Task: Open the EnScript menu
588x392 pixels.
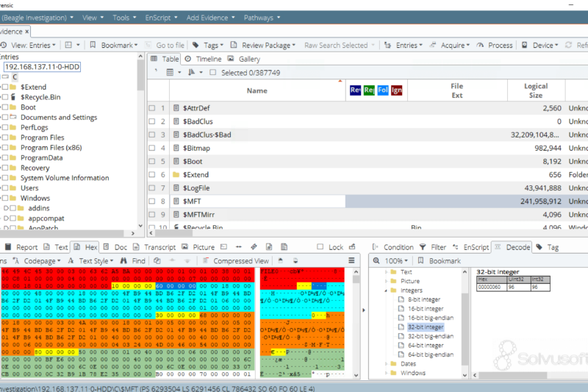Action: tap(161, 18)
